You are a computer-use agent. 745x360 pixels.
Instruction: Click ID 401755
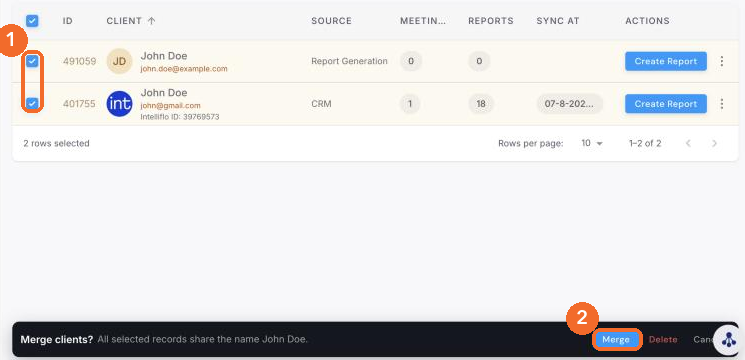(79, 104)
